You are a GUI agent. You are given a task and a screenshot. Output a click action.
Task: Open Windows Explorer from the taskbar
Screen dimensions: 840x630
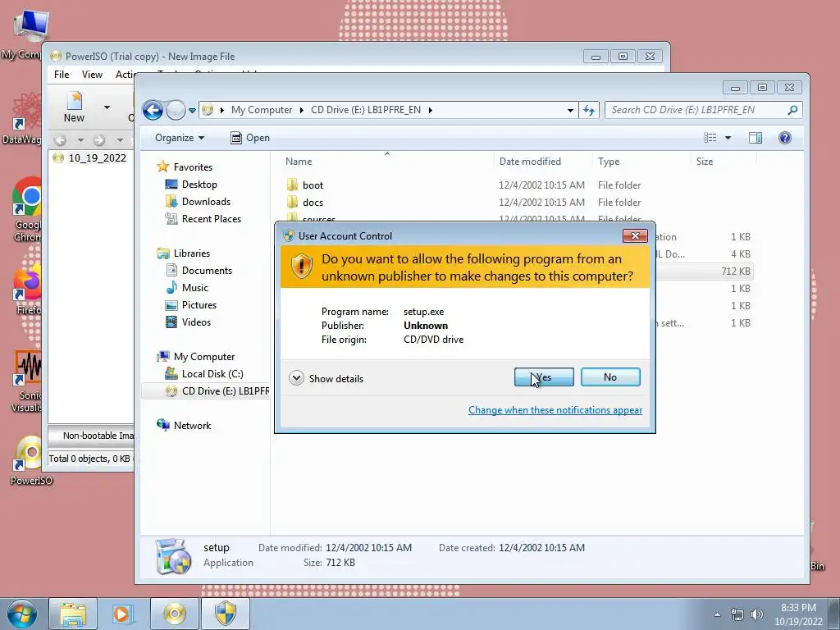[73, 614]
